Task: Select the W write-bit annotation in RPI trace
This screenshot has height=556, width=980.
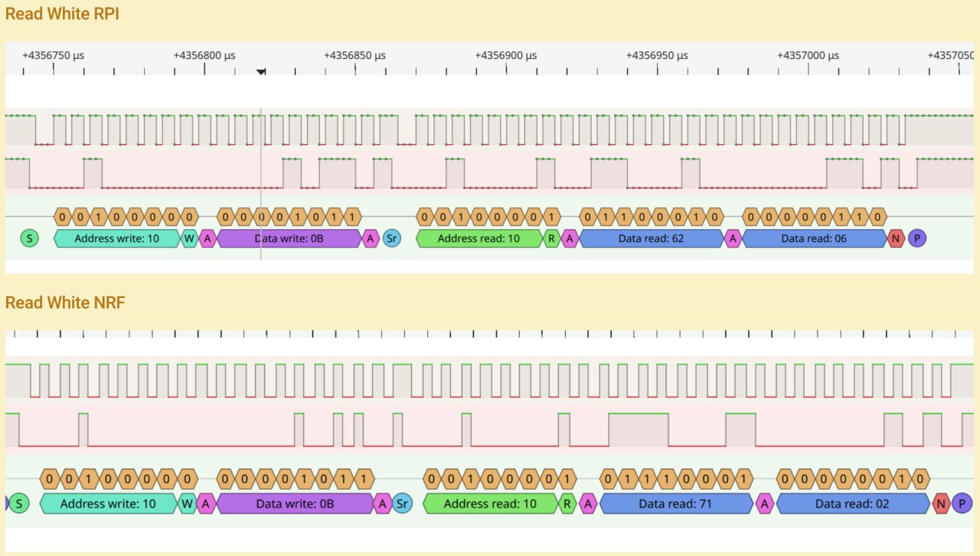Action: pos(189,238)
